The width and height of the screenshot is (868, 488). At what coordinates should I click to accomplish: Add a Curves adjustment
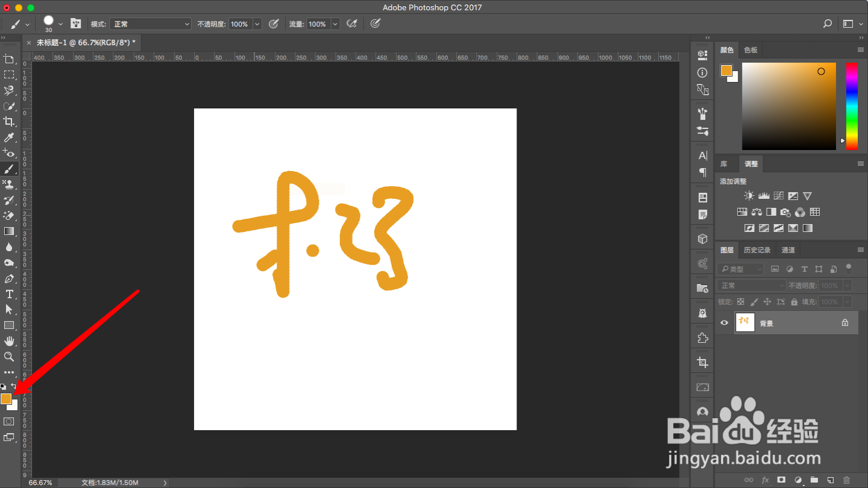coord(779,196)
